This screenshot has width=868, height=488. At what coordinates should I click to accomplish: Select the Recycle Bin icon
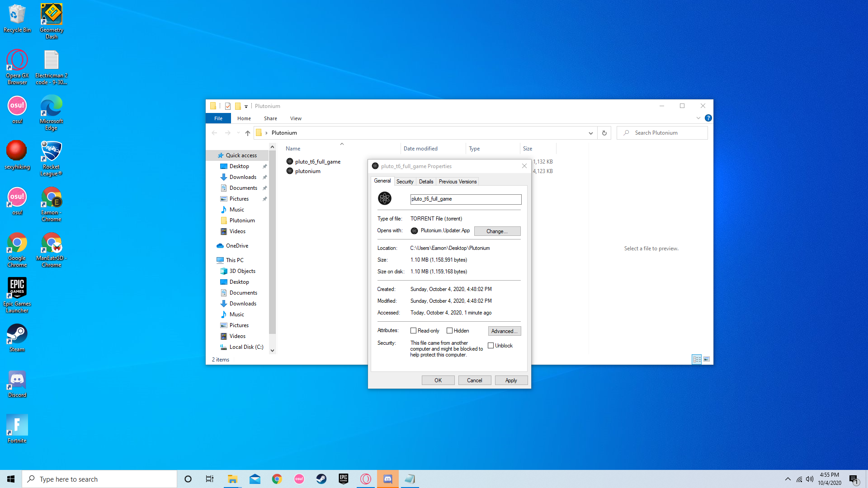point(17,18)
